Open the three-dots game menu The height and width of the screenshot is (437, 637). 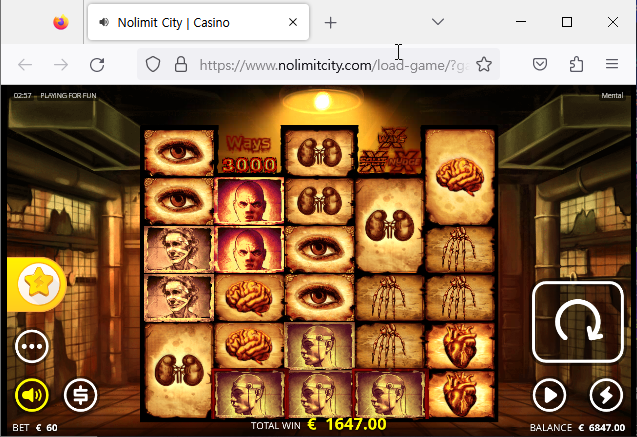click(x=32, y=346)
